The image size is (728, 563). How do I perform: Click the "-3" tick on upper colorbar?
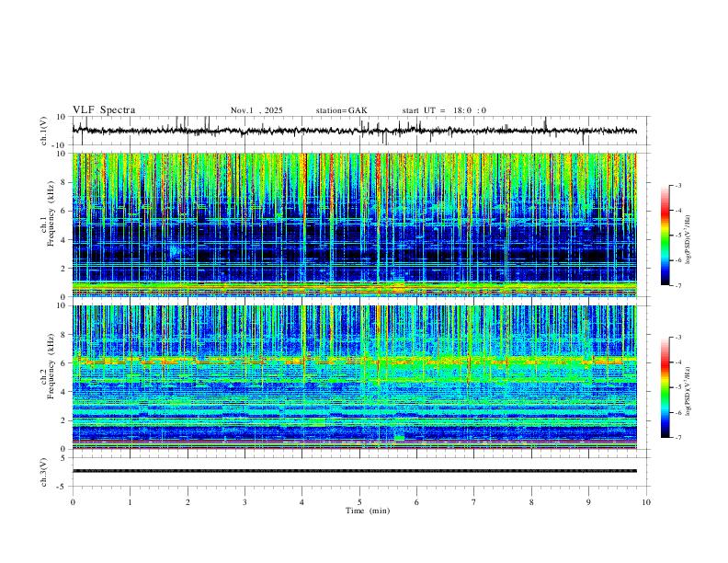(677, 185)
